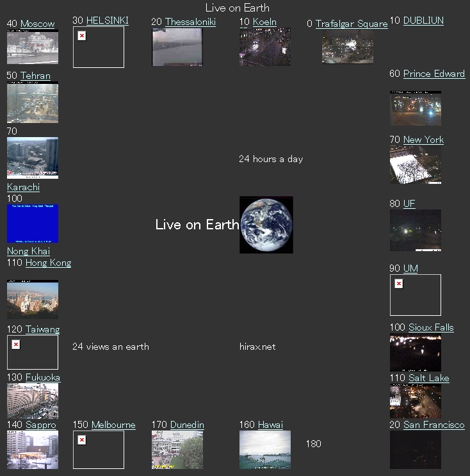Image resolution: width=470 pixels, height=476 pixels.
Task: Open the Thessaloniki webcam thumbnail
Action: coord(177,47)
